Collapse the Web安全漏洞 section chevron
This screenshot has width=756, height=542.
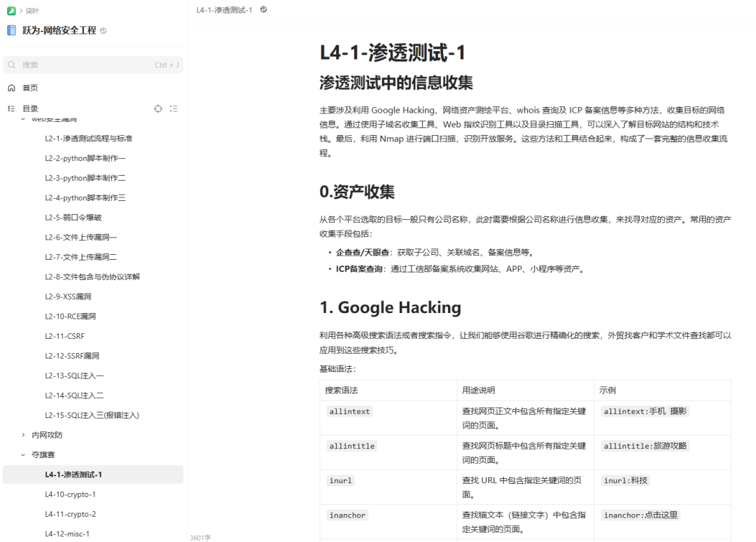pyautogui.click(x=23, y=119)
